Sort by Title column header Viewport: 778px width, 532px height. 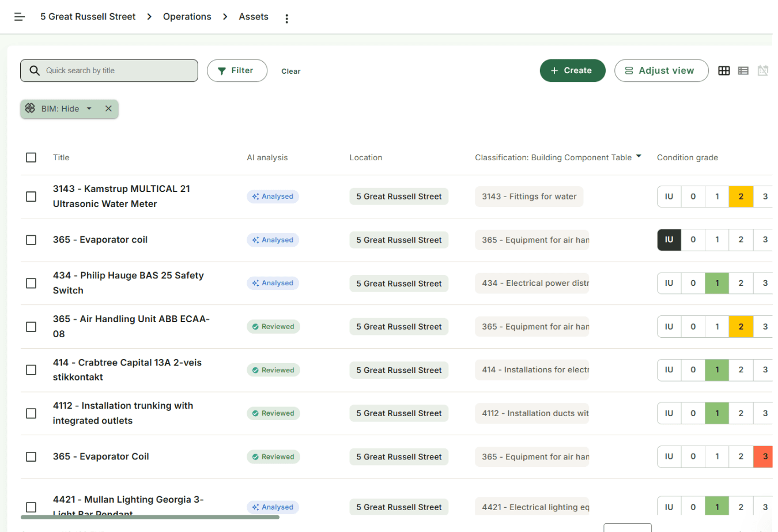pos(61,157)
